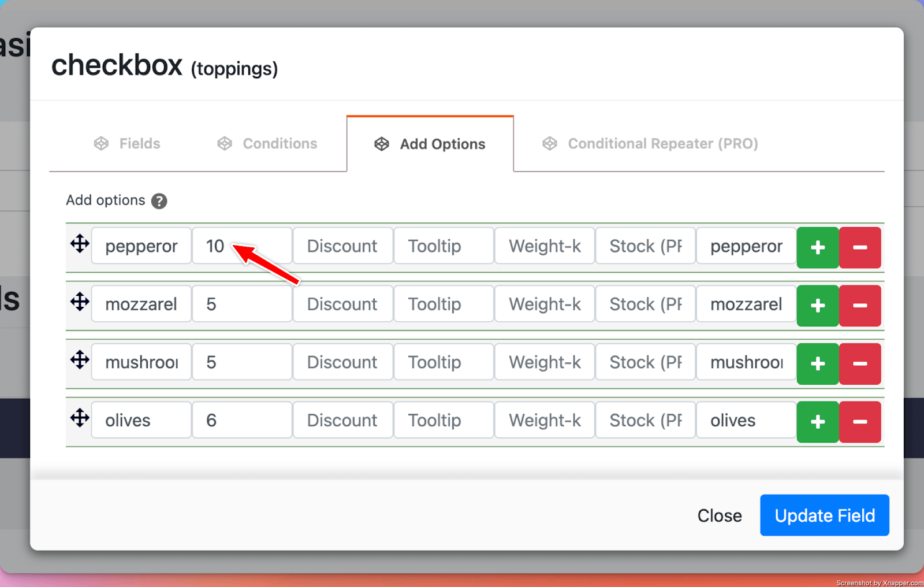
Task: Click the Add options help question mark icon
Action: pos(159,201)
